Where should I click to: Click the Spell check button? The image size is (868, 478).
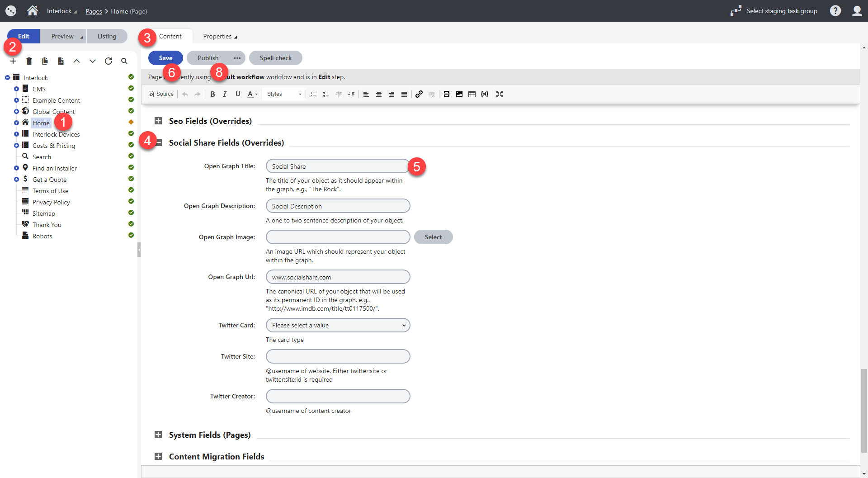tap(275, 58)
